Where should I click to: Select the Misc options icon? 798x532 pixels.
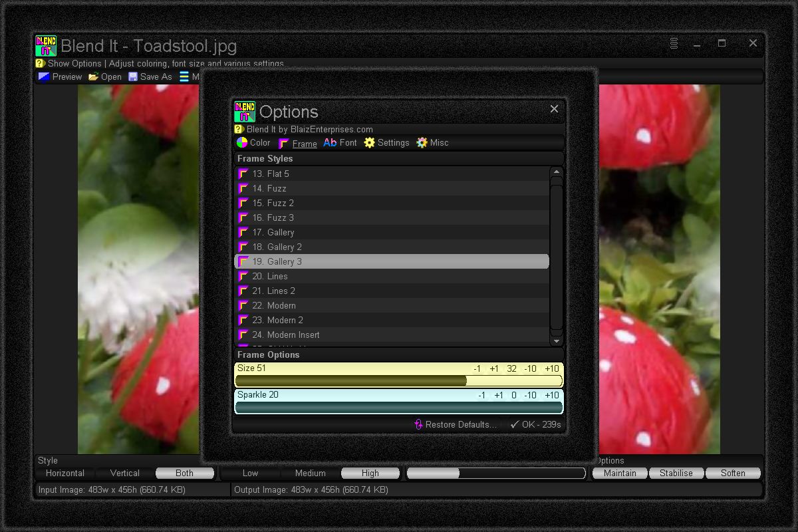(x=422, y=142)
